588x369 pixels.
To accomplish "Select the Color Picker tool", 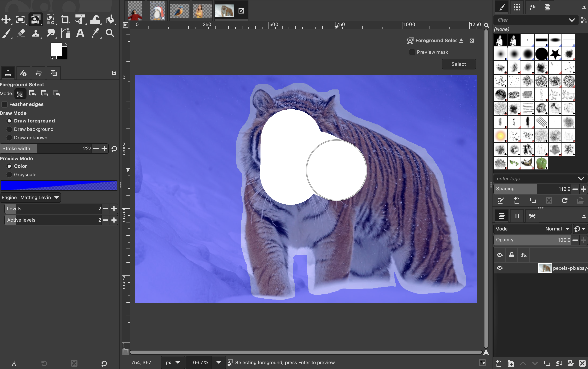I will coord(95,33).
